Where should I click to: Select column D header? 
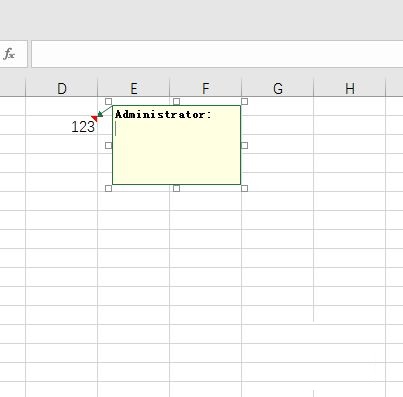click(62, 88)
